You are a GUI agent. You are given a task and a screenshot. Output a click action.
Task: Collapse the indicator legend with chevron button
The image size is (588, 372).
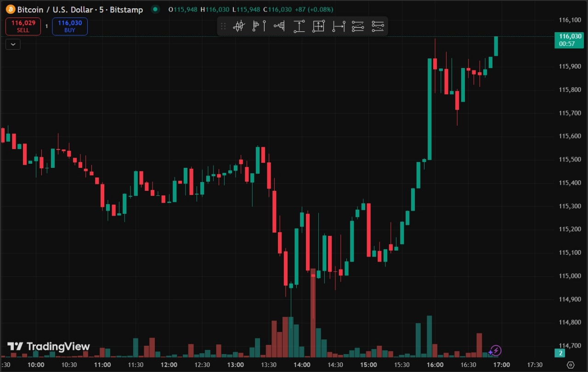pyautogui.click(x=13, y=44)
